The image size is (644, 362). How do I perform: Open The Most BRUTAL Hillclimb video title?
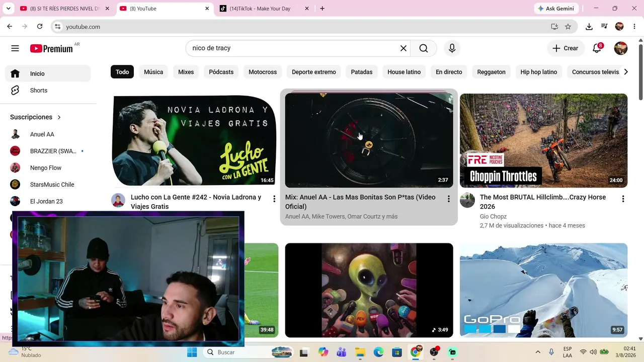click(543, 202)
